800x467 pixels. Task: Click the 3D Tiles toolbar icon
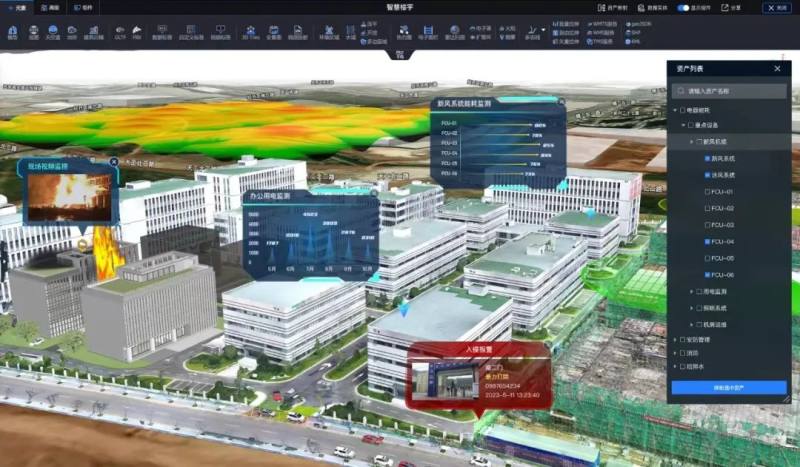tap(250, 32)
